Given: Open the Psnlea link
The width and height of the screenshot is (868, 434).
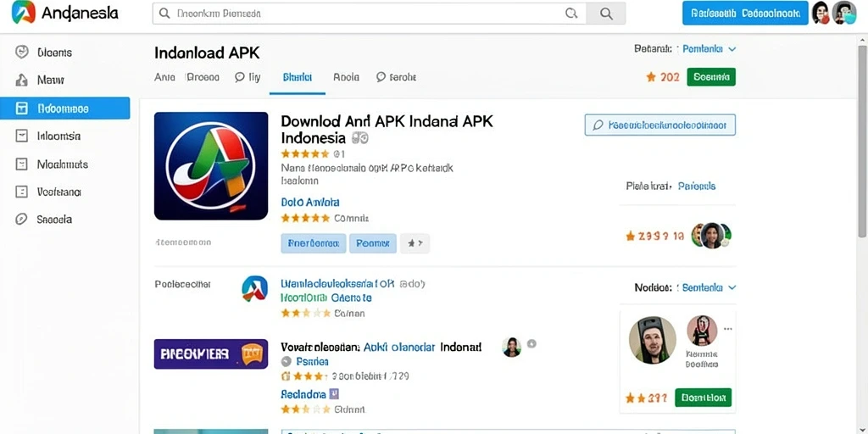Looking at the screenshot, I should pyautogui.click(x=312, y=361).
